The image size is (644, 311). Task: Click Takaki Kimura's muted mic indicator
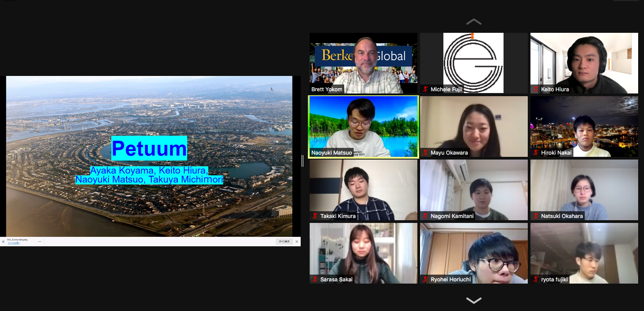coord(315,216)
